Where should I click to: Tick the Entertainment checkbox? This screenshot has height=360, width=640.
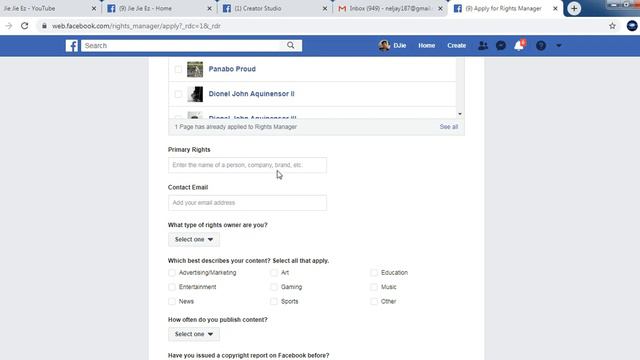(172, 287)
